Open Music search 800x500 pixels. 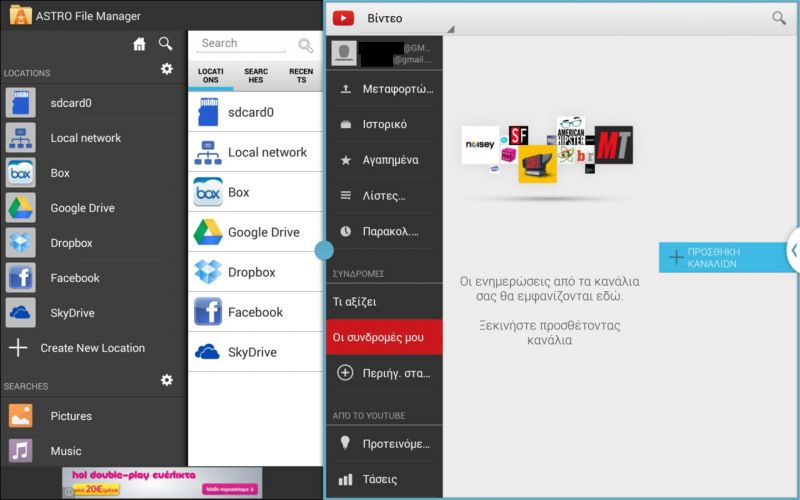[93, 451]
